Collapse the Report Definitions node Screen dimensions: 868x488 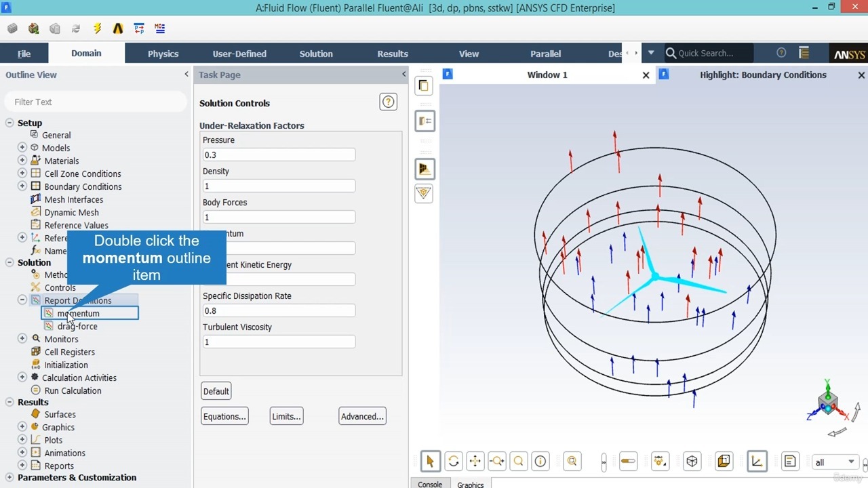click(22, 300)
